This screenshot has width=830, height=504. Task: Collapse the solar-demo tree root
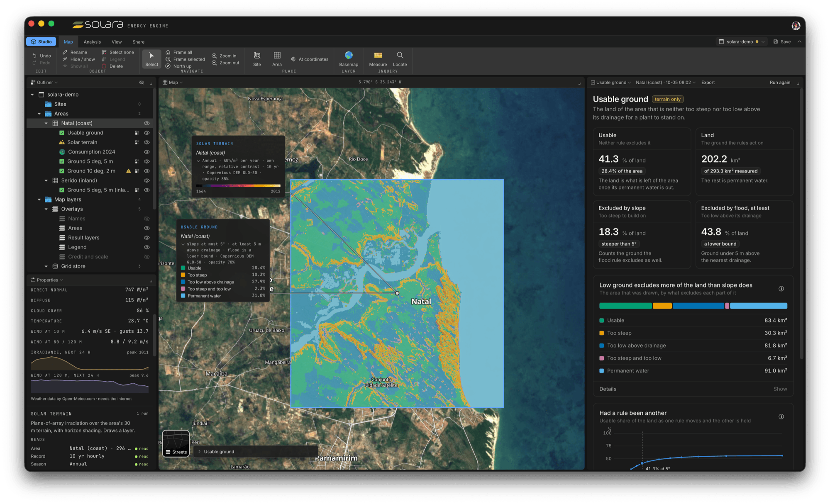tap(32, 95)
